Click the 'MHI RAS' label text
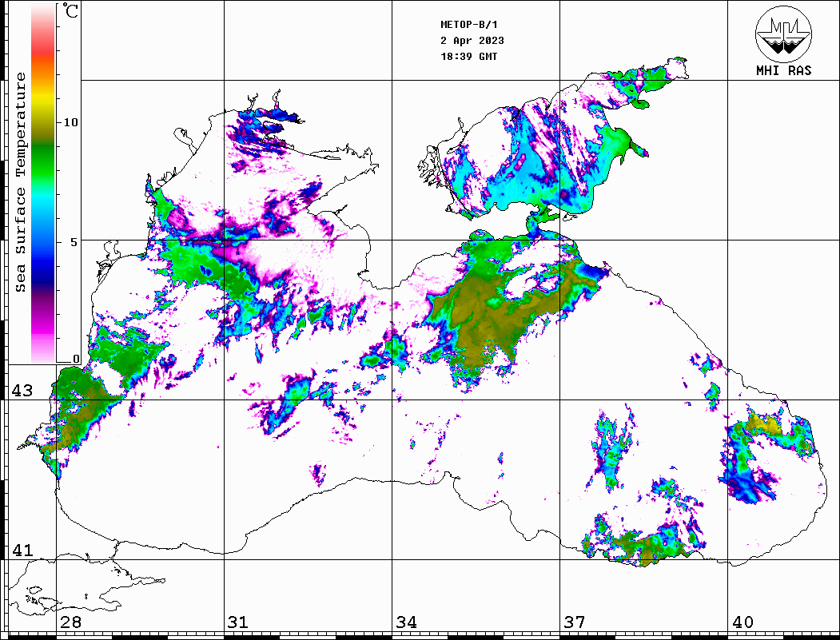 pos(783,70)
